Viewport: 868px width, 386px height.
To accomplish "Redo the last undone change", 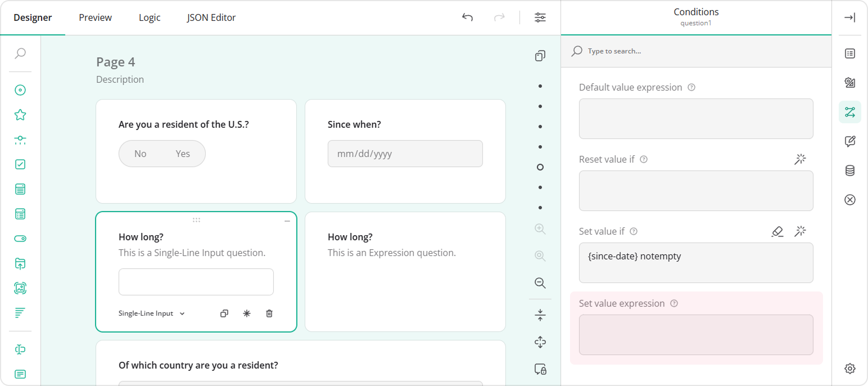I will pos(499,17).
